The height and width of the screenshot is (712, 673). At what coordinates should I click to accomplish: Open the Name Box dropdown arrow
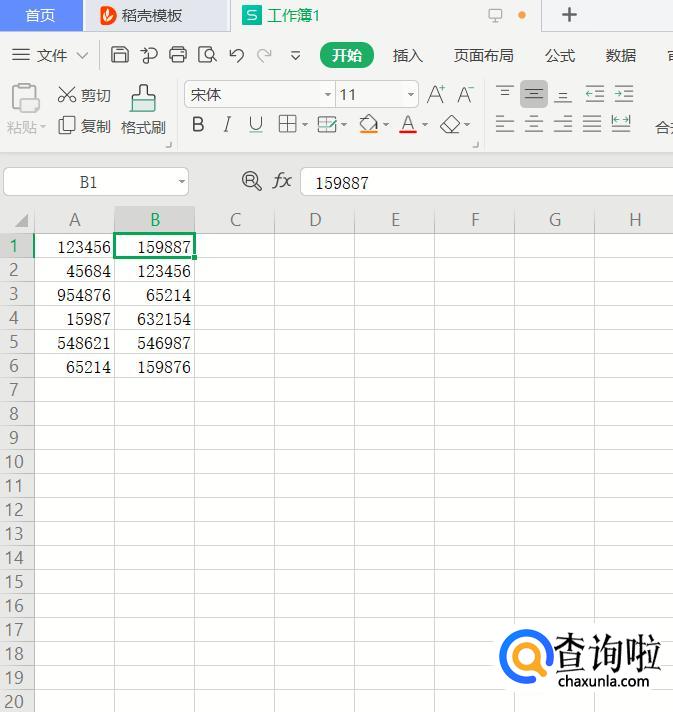point(181,182)
